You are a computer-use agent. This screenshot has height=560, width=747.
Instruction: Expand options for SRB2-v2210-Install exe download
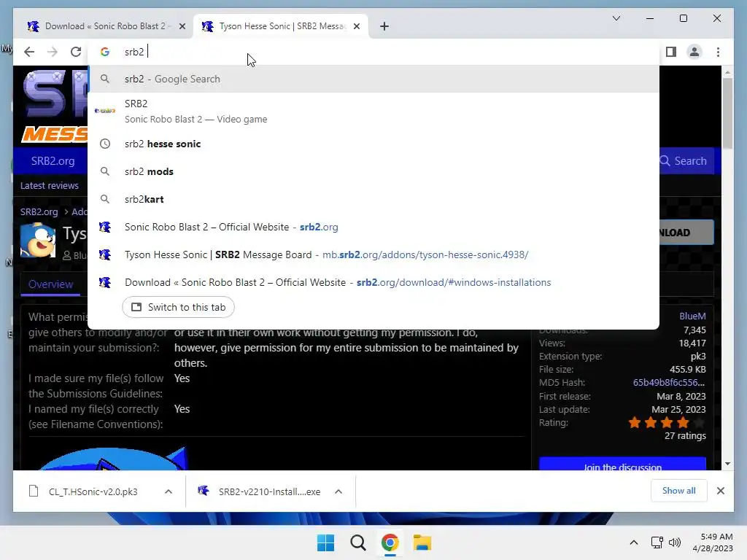pyautogui.click(x=338, y=491)
